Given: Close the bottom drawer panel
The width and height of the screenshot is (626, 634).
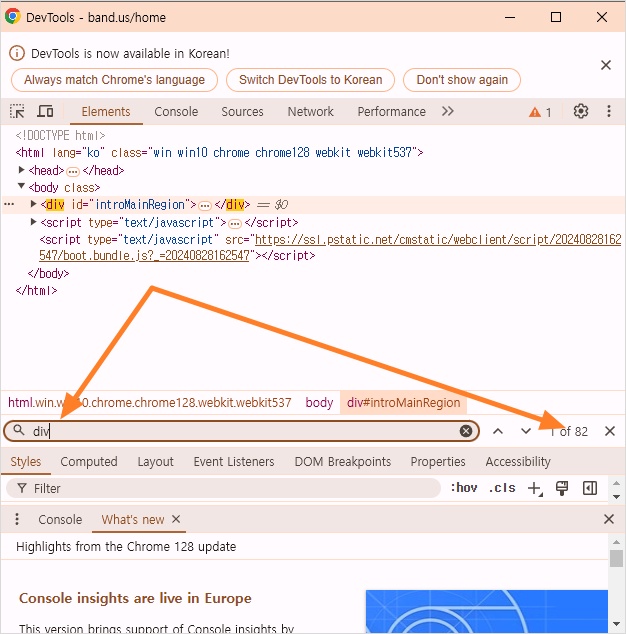Looking at the screenshot, I should [x=609, y=519].
